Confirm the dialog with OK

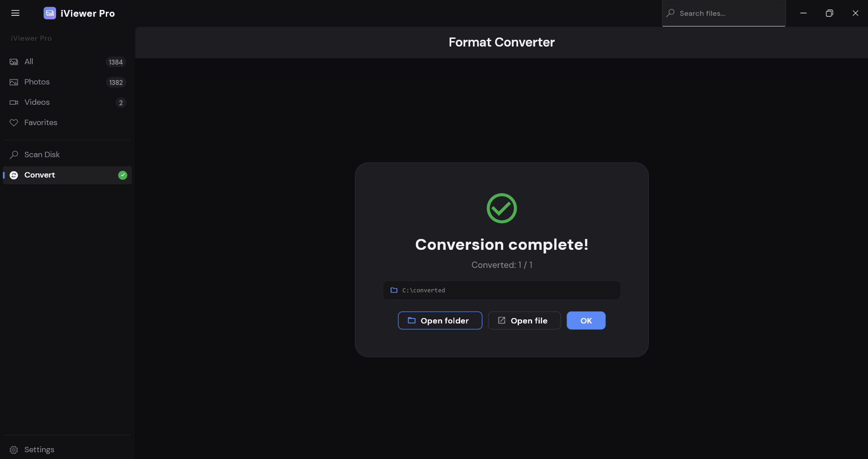coord(586,321)
